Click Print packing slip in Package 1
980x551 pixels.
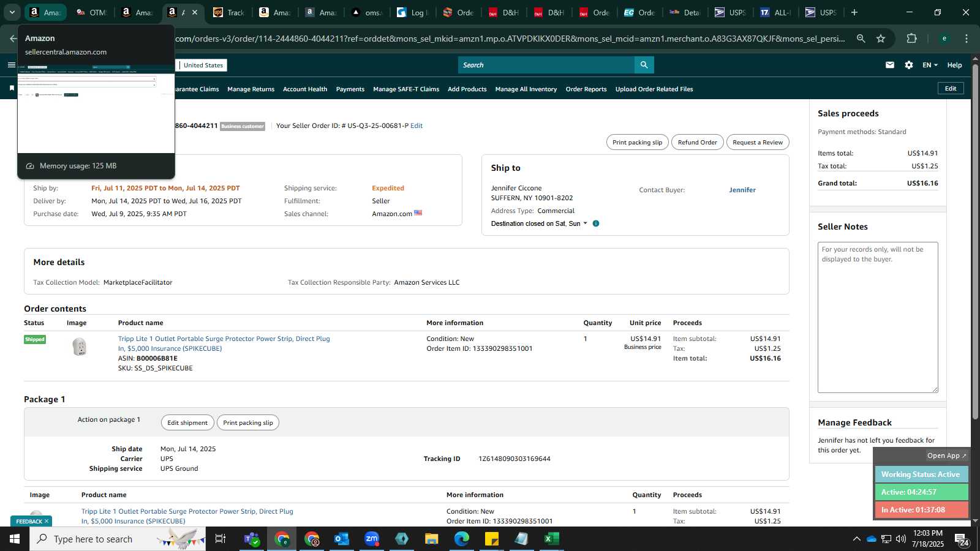point(248,422)
